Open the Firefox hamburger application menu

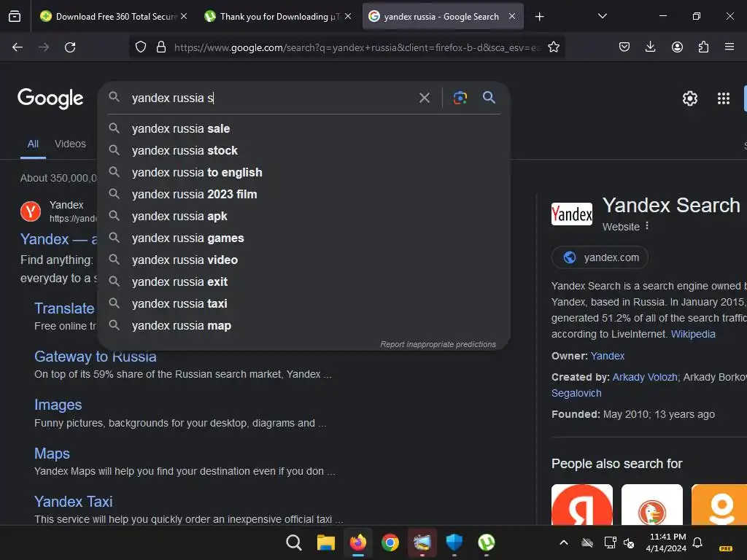click(729, 47)
